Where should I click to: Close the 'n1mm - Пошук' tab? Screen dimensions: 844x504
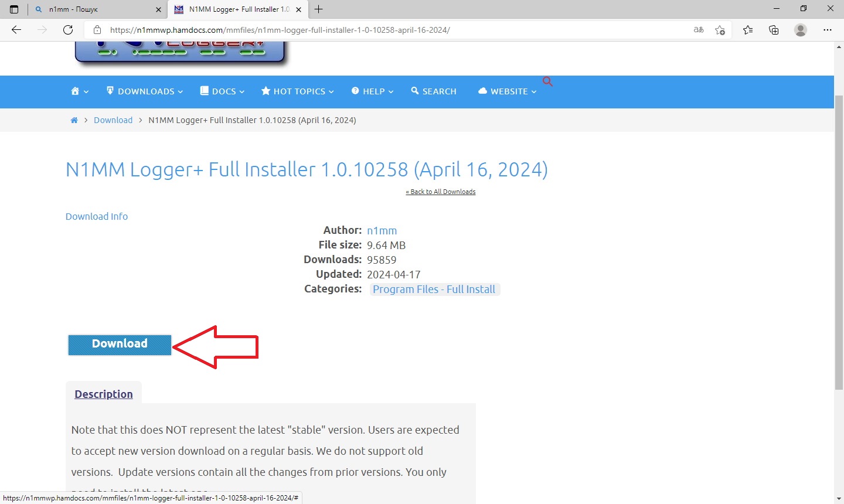[158, 9]
